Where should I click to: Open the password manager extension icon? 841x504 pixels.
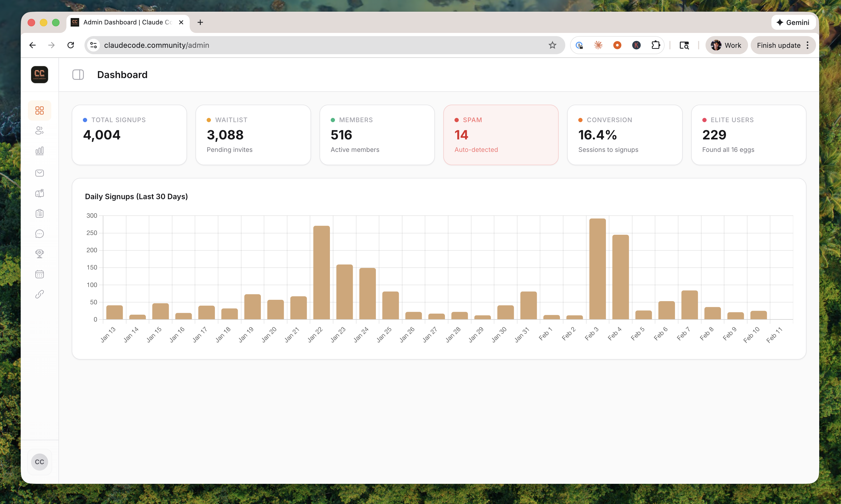579,45
